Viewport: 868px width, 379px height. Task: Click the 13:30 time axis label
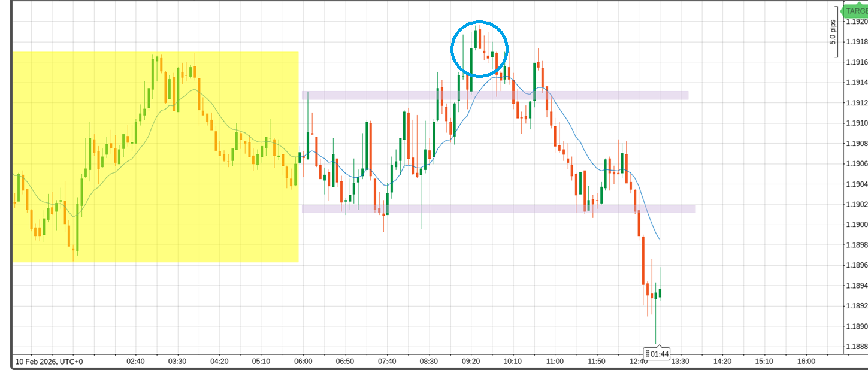pyautogui.click(x=681, y=362)
